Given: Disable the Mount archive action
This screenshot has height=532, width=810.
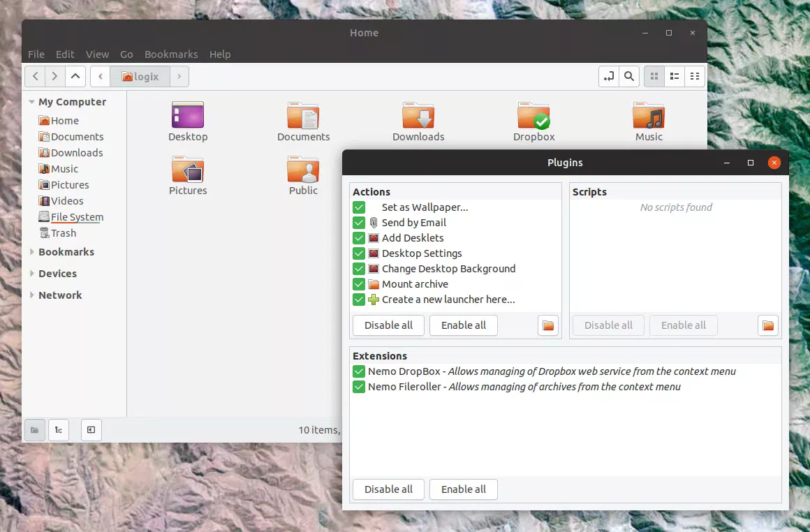Looking at the screenshot, I should click(x=359, y=284).
